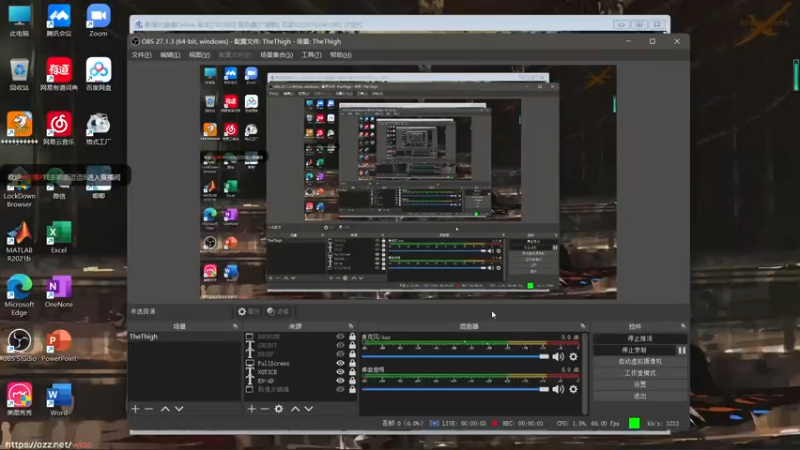Hide the FullScreen source via eye icon

(340, 363)
